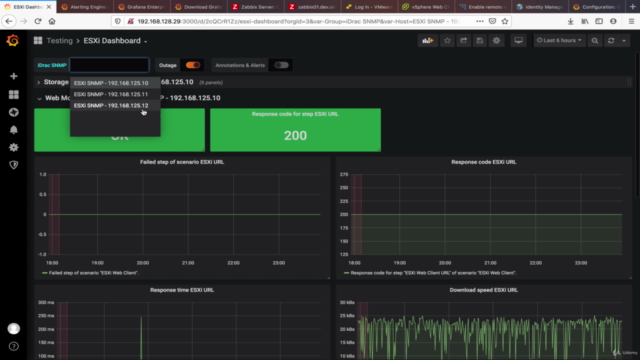Open browser hamburger menu
This screenshot has width=640, height=360.
coord(631,21)
